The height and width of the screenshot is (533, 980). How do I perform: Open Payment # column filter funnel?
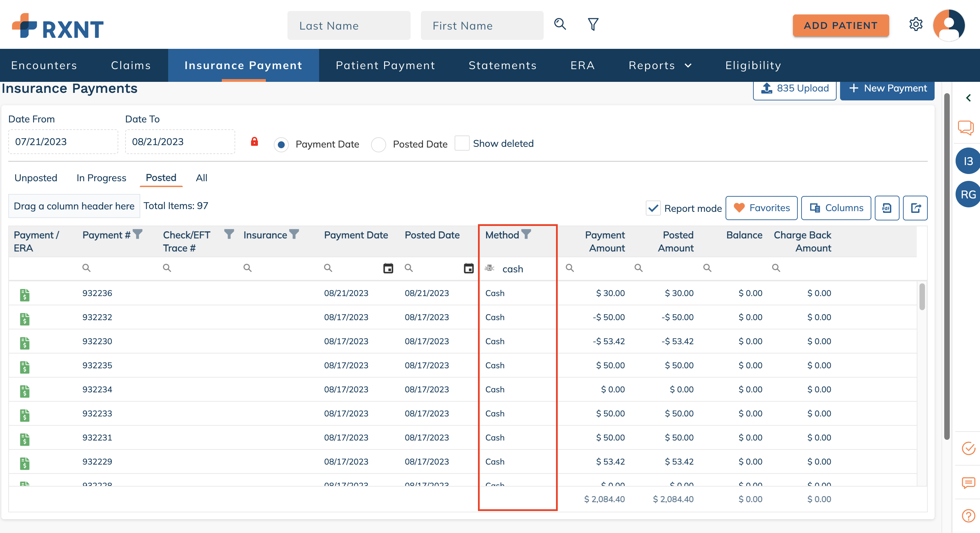click(x=138, y=234)
